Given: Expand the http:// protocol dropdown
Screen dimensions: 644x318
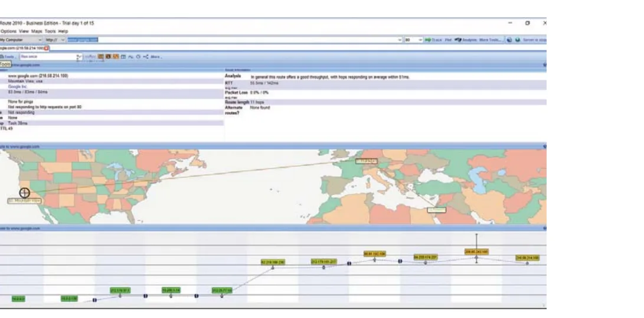Looking at the screenshot, I should pos(63,40).
